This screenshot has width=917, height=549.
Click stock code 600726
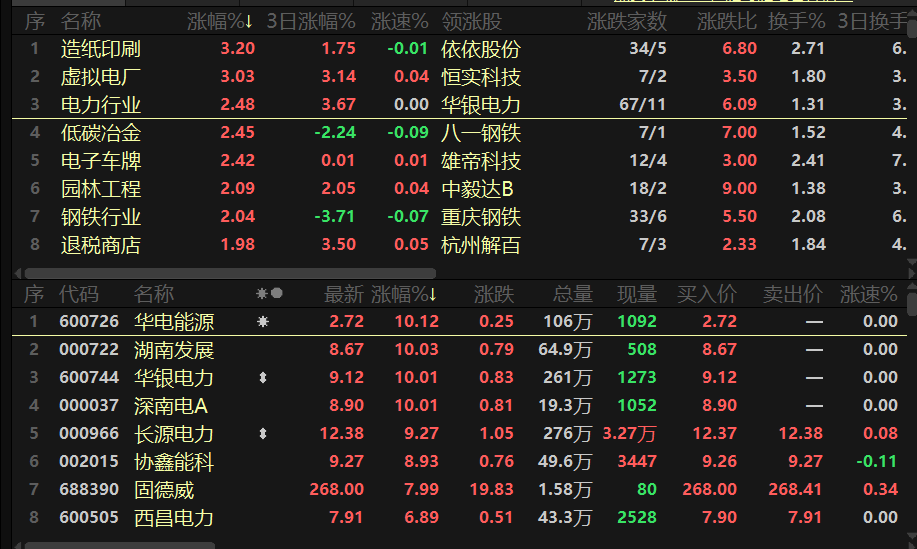pyautogui.click(x=89, y=322)
